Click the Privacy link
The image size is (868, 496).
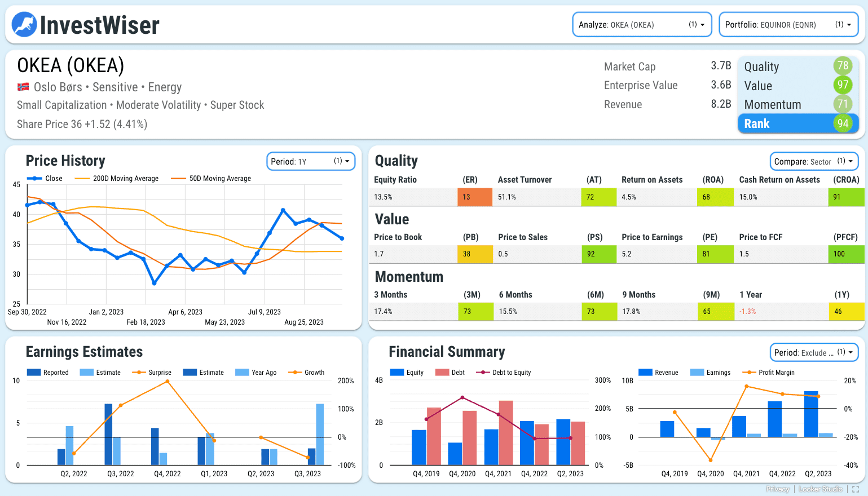pos(778,489)
